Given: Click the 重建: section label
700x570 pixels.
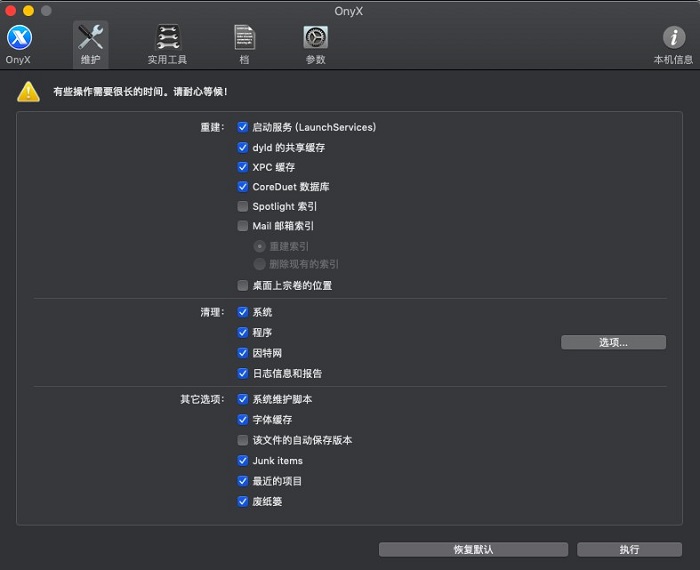Looking at the screenshot, I should pos(212,127).
